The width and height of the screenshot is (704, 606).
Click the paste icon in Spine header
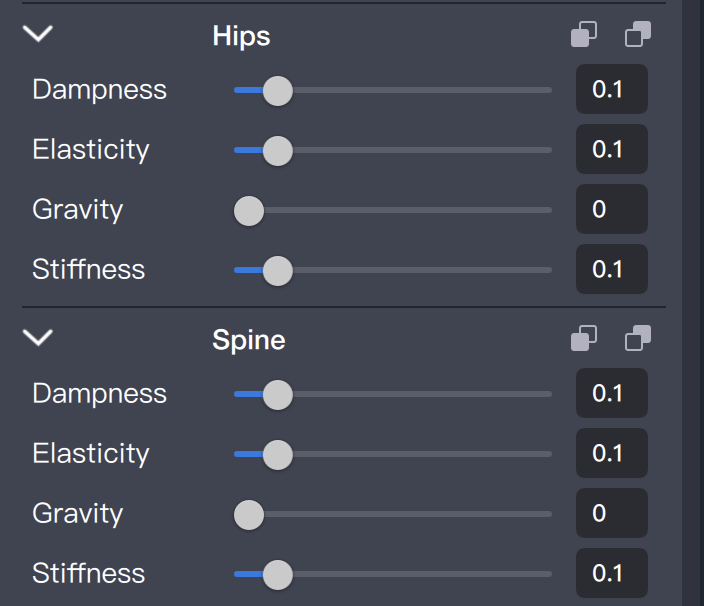click(638, 339)
